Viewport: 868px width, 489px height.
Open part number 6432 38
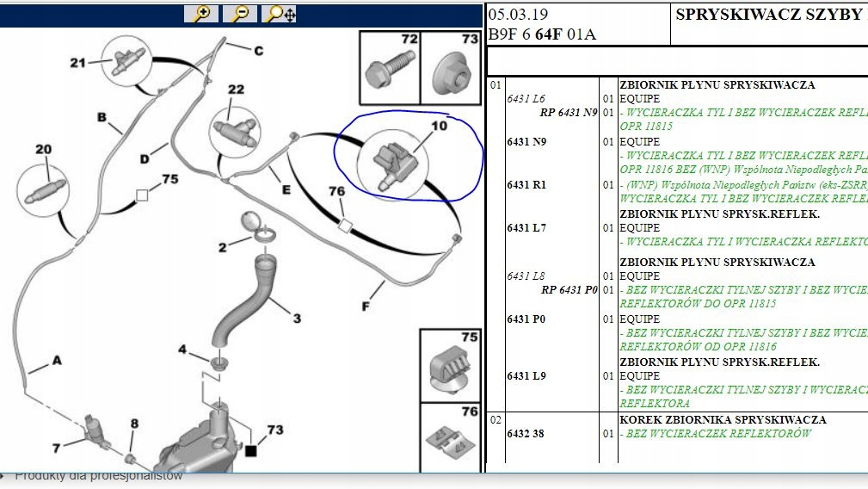click(525, 434)
